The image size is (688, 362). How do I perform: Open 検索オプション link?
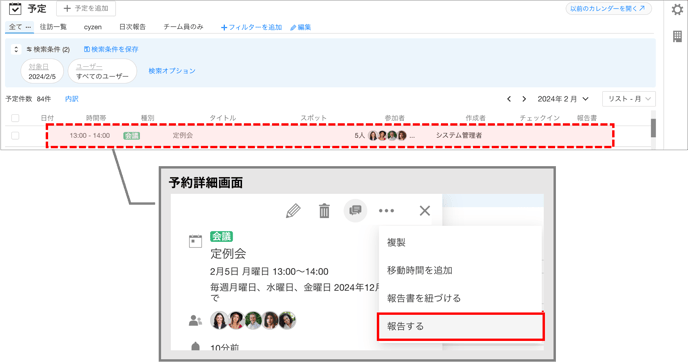click(x=172, y=71)
